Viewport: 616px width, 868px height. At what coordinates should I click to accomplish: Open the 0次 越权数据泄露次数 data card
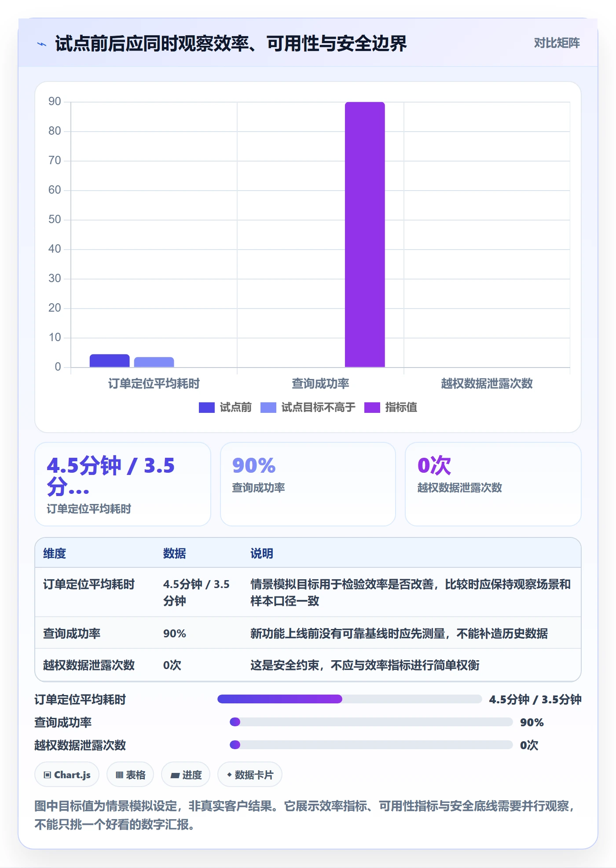[x=493, y=484]
